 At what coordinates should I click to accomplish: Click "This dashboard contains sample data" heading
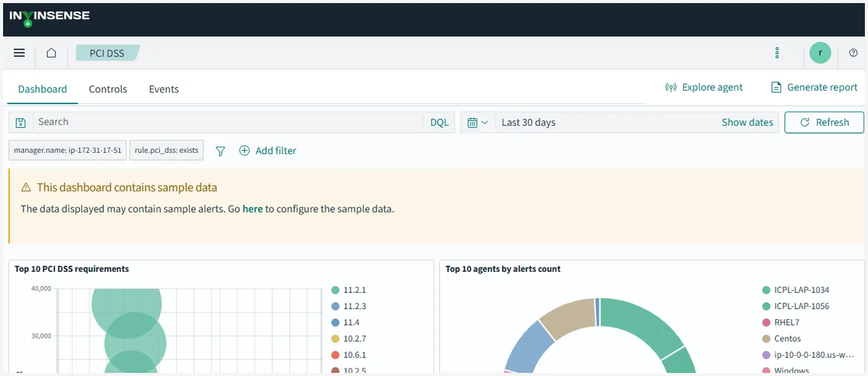[x=127, y=187]
